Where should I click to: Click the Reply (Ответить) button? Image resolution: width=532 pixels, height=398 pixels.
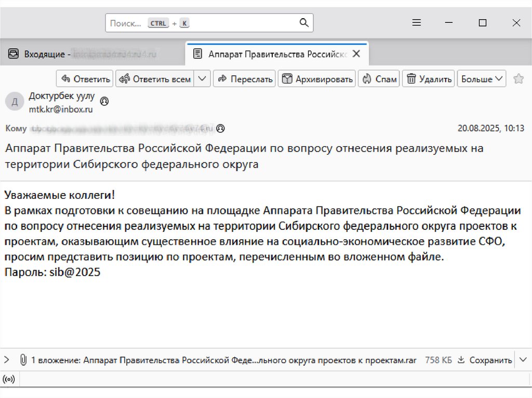(x=85, y=79)
